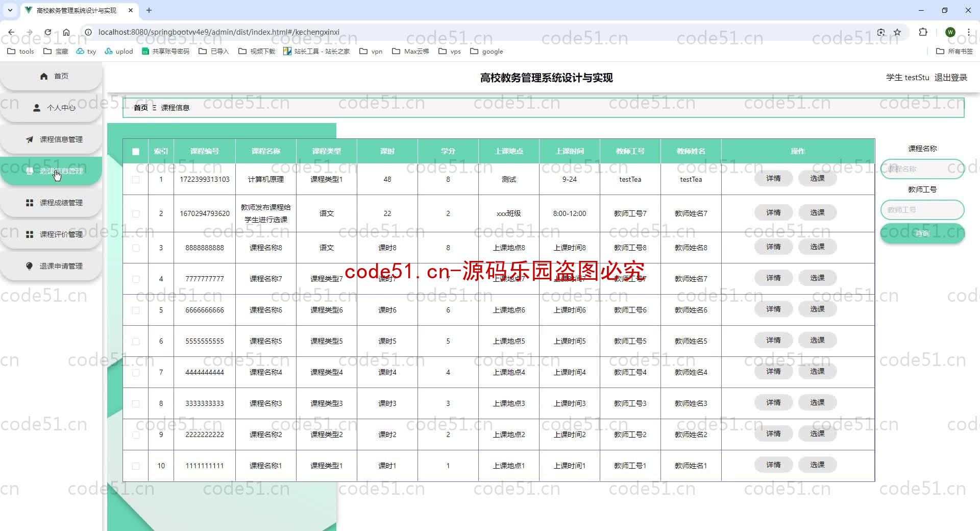Screen dimensions: 980x531
Task: Check the row with 课程编号 1670294793620
Action: pos(136,214)
